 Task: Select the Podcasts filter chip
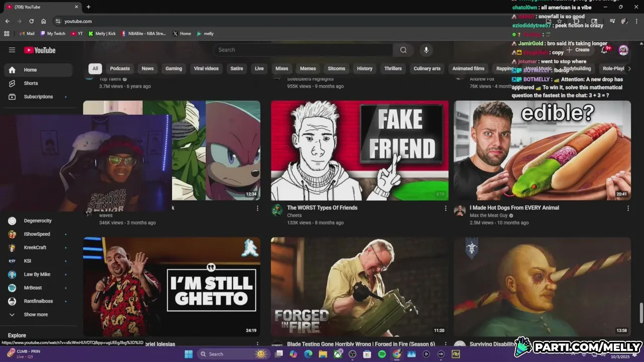click(x=120, y=68)
